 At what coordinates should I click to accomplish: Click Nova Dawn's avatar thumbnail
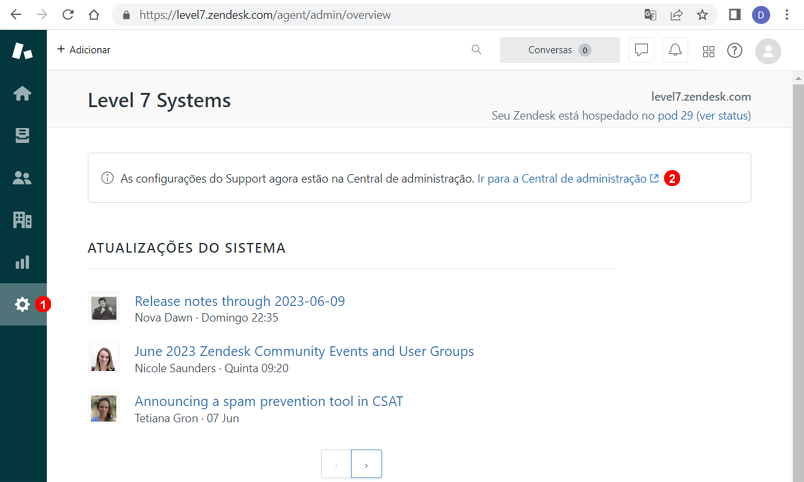coord(104,308)
